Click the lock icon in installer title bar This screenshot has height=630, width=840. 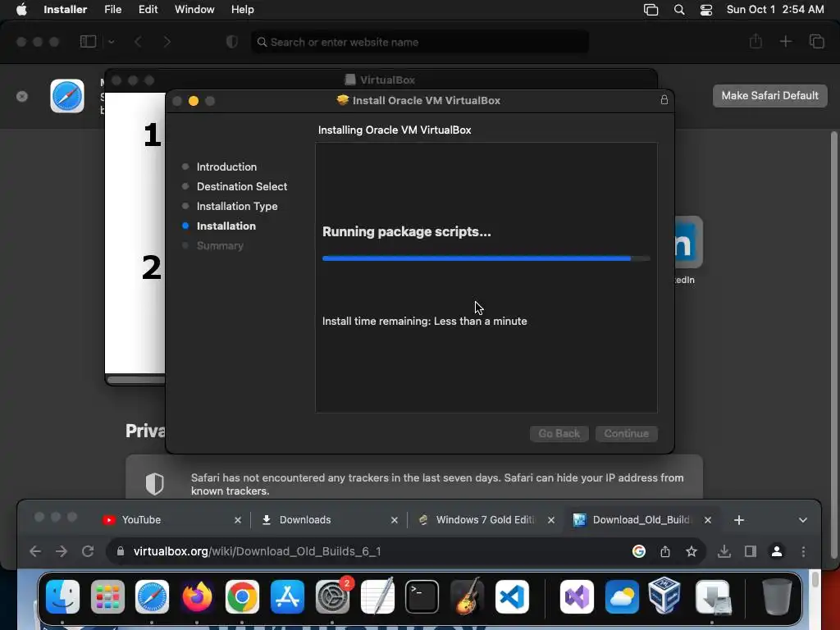coord(664,99)
